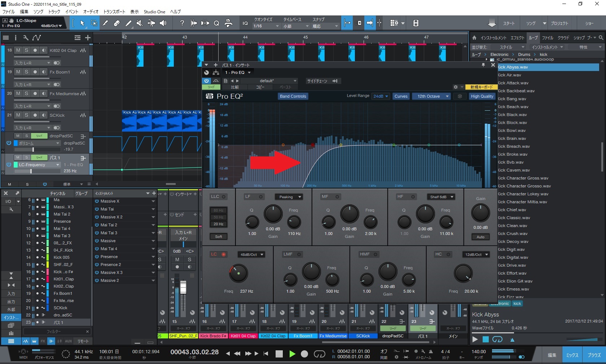Screen dimensions: 606x364
Task: Rewind the transport
Action: [x=237, y=354]
